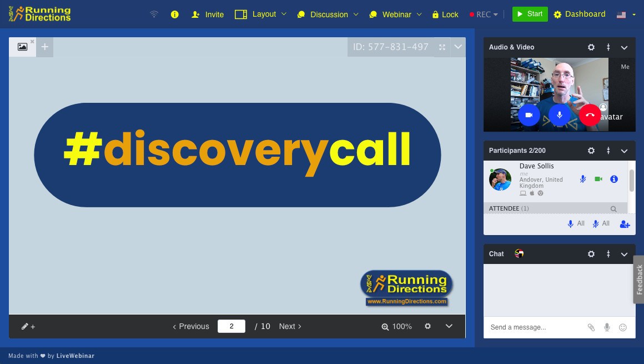This screenshot has width=644, height=364.
Task: Open the room info icon
Action: click(174, 14)
